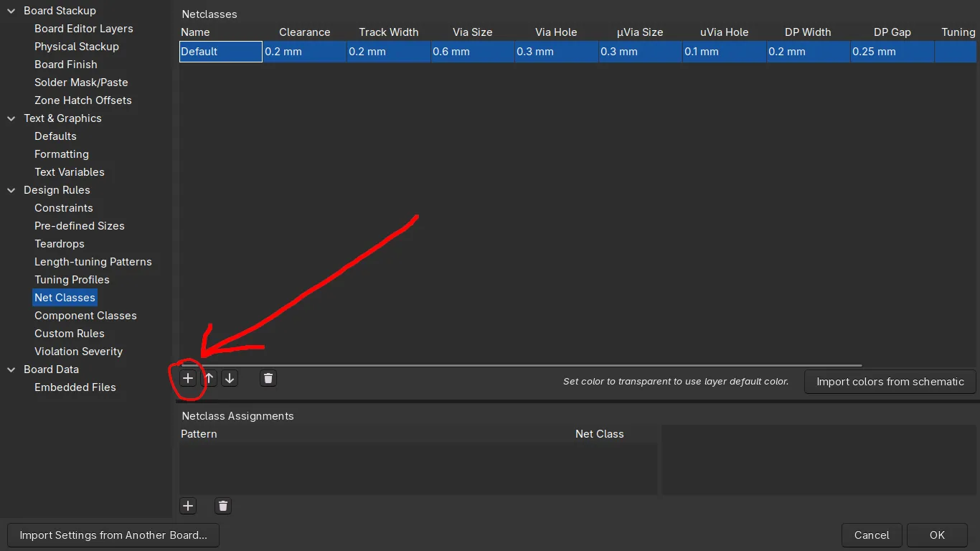Viewport: 980px width, 551px height.
Task: Select Default DP Gap 0.25 mm cell
Action: click(892, 52)
